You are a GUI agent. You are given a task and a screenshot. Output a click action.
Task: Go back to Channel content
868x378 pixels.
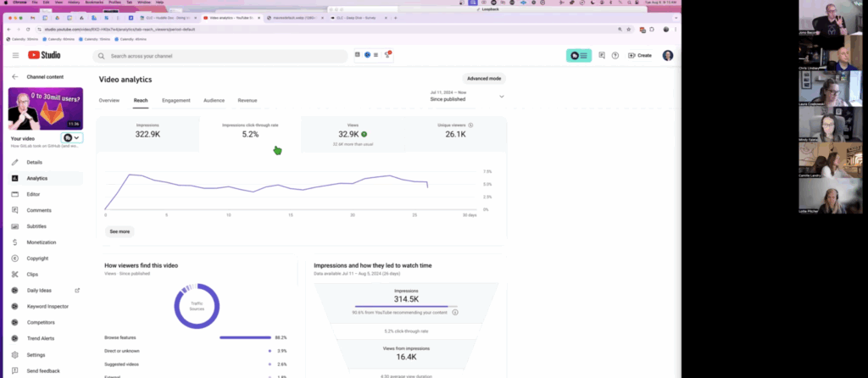point(15,76)
